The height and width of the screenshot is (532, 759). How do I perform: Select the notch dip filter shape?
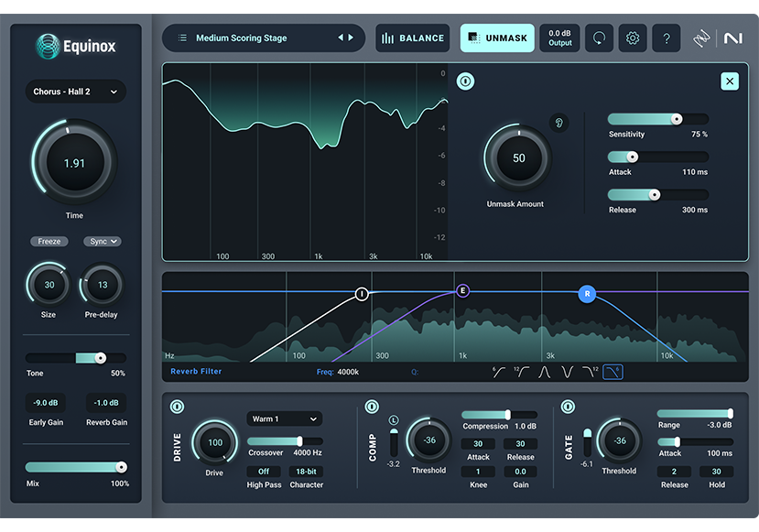coord(567,372)
